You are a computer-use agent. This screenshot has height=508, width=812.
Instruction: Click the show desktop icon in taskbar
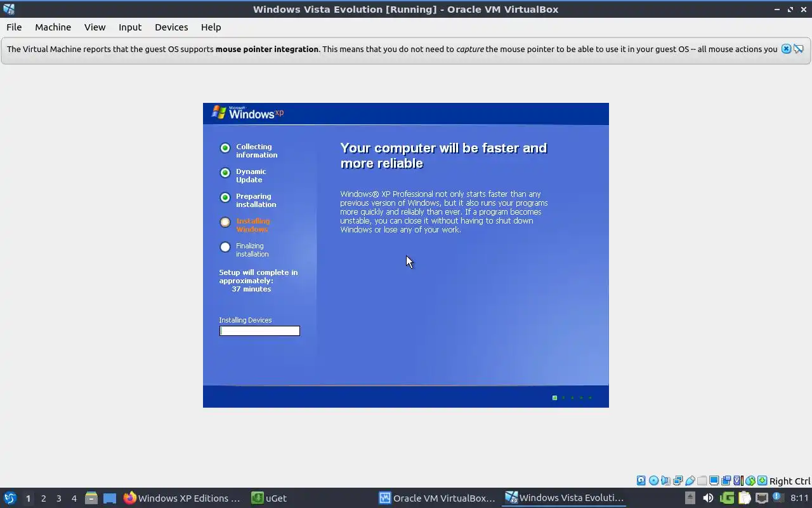tap(110, 498)
